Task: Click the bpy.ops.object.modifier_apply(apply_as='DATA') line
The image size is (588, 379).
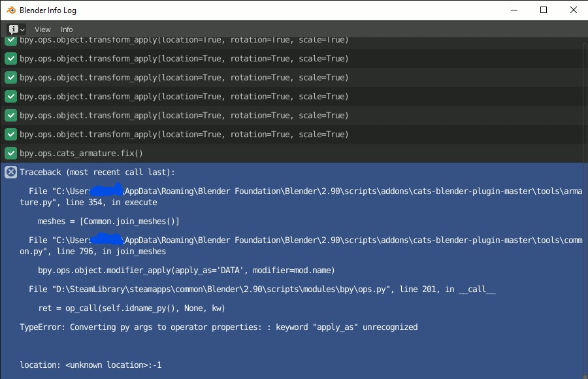Action: click(186, 271)
